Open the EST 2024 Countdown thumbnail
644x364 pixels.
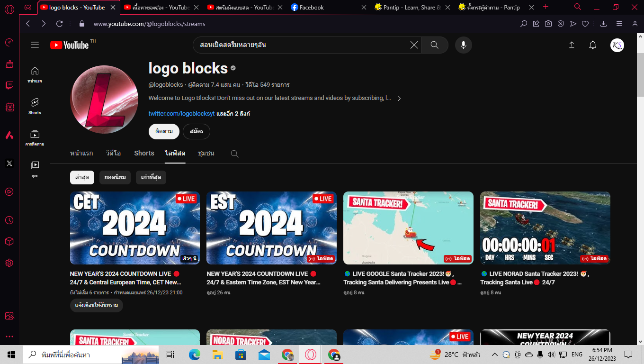(x=272, y=228)
